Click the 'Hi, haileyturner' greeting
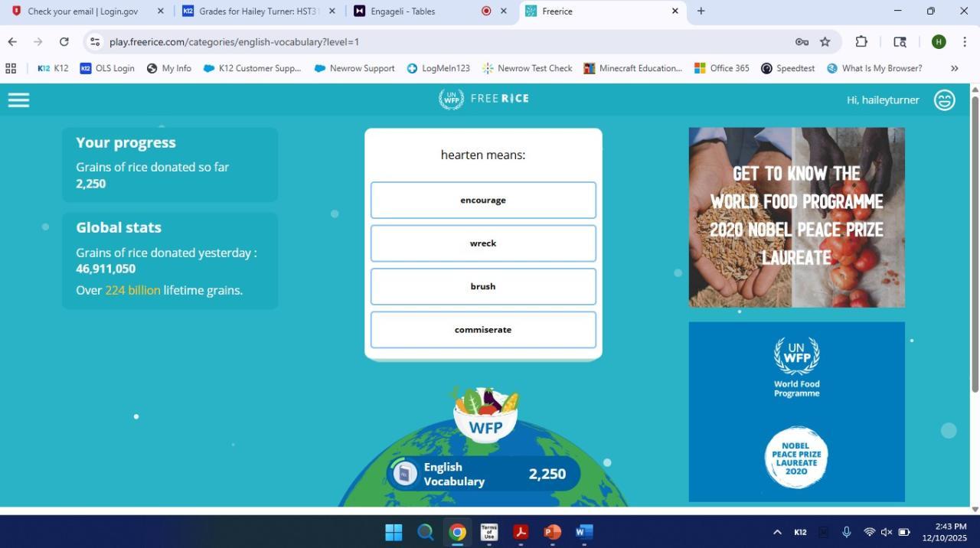Viewport: 980px width, 548px height. (x=883, y=100)
